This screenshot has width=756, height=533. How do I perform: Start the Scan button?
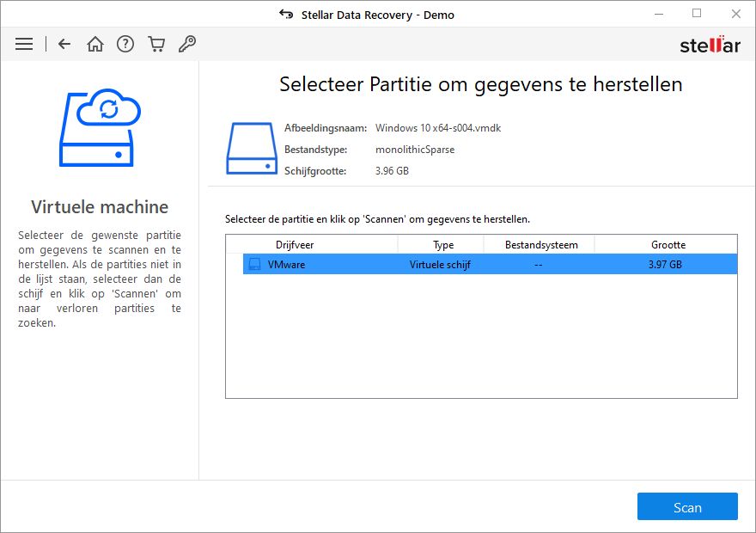click(687, 506)
